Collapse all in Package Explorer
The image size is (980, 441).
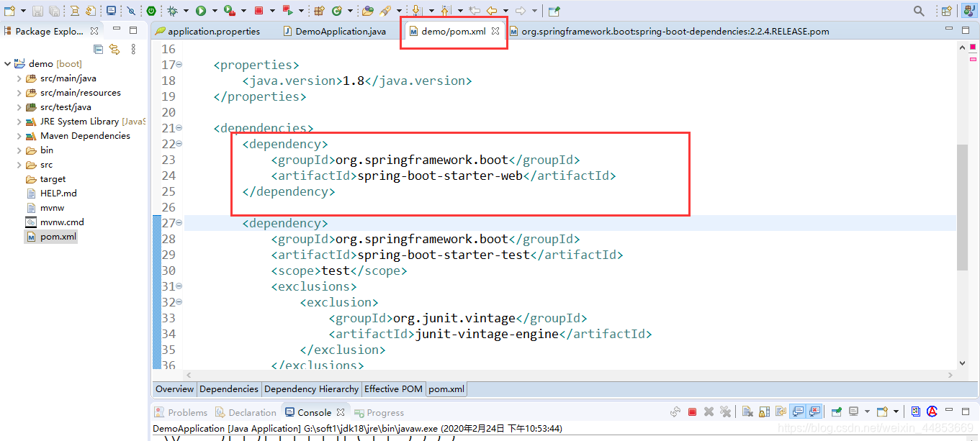99,49
